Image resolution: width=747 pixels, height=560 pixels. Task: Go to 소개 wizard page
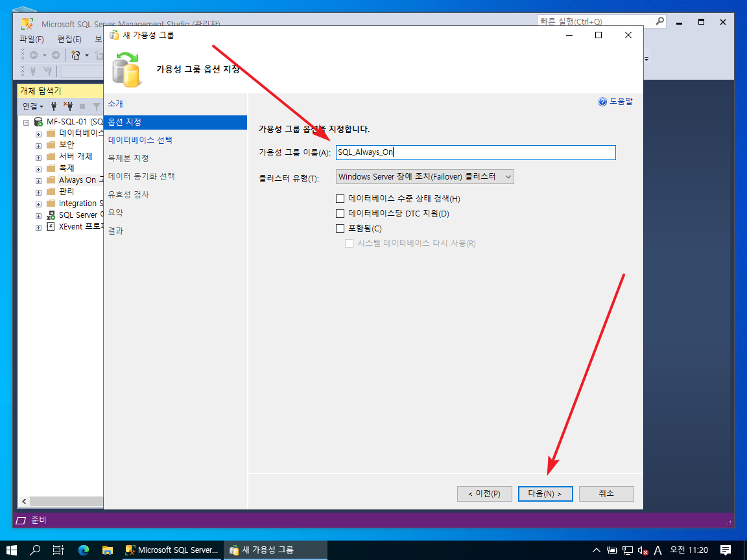pyautogui.click(x=115, y=104)
